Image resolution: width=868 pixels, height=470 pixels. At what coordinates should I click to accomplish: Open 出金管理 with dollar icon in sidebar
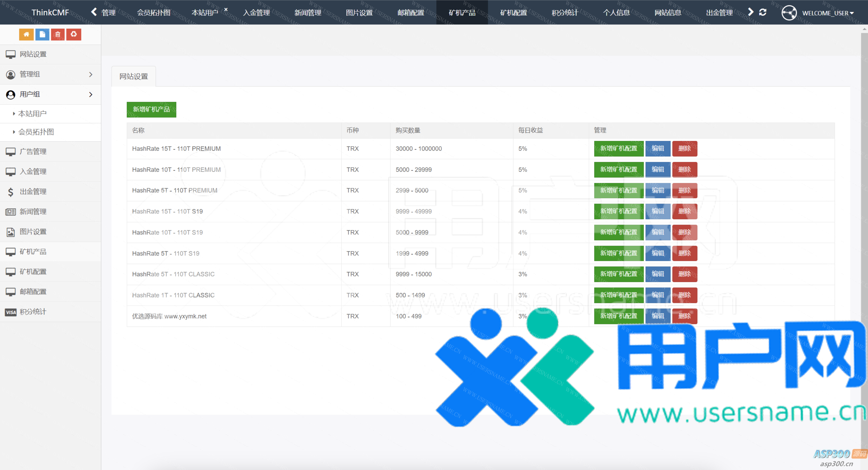[33, 192]
